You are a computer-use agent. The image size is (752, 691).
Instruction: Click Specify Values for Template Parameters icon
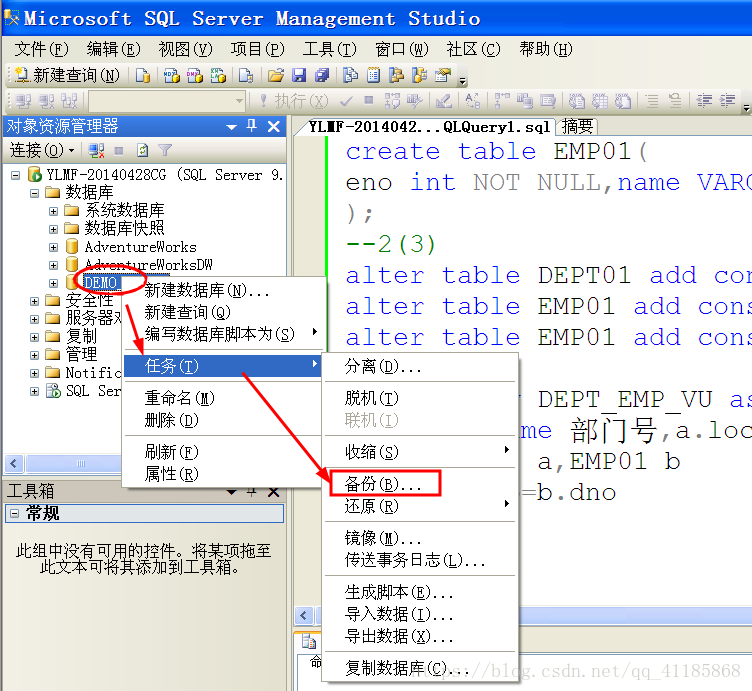(x=472, y=101)
